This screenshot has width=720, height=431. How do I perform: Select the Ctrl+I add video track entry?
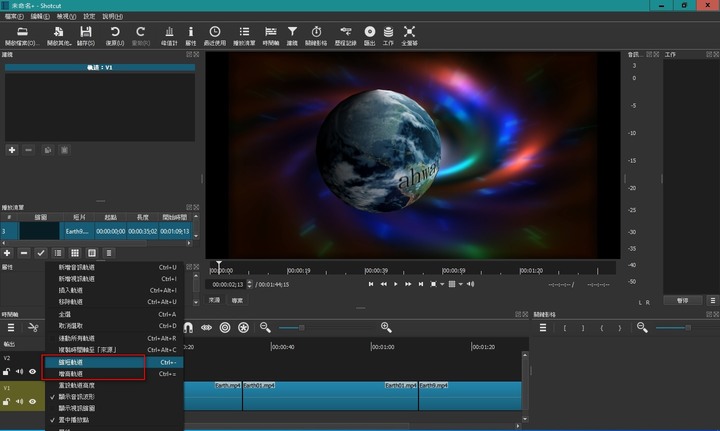tap(114, 279)
